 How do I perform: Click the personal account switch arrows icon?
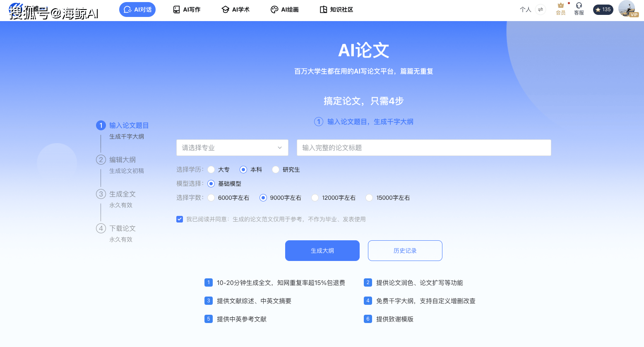[x=540, y=10]
